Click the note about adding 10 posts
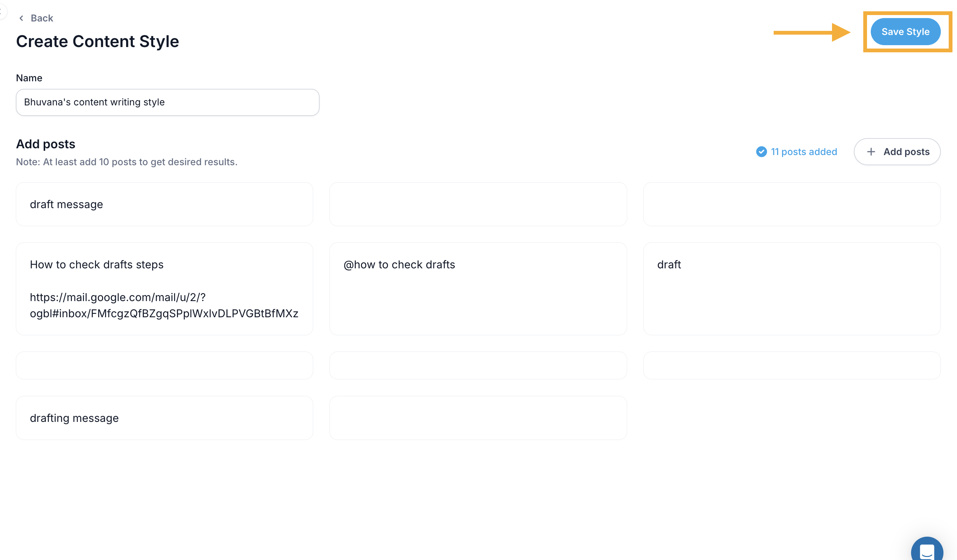957x560 pixels. (126, 162)
